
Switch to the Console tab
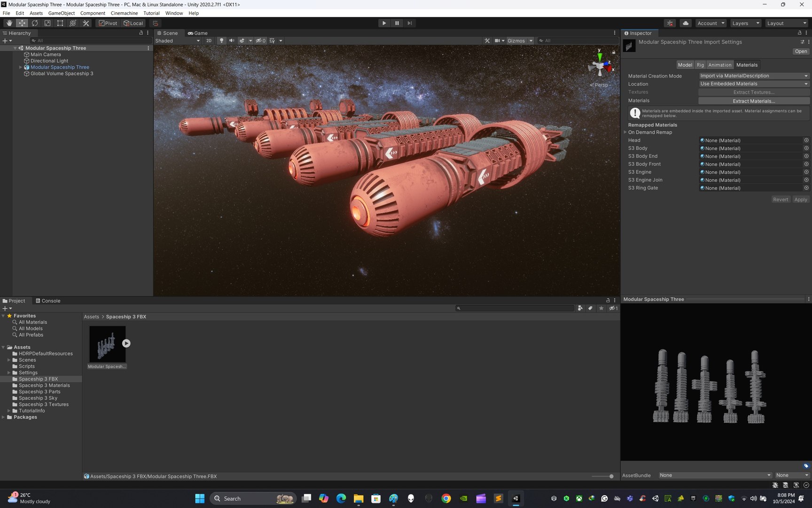pyautogui.click(x=48, y=301)
